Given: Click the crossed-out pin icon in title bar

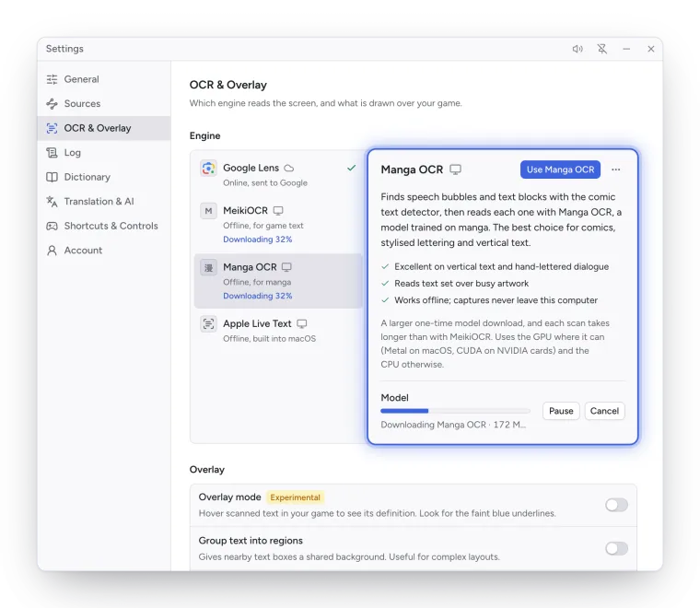Looking at the screenshot, I should (x=602, y=49).
